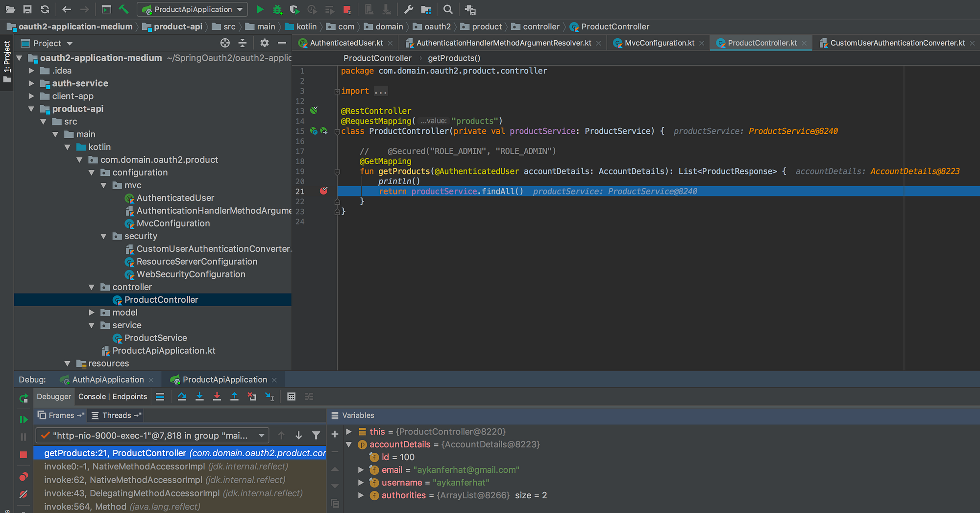Toggle Mute Breakpoints in the debug sidebar

click(23, 494)
